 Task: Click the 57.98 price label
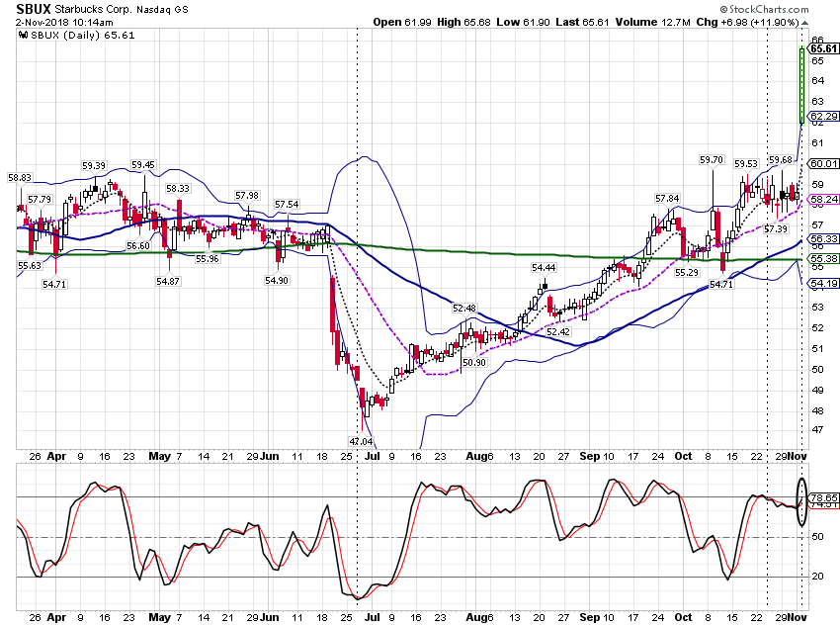[x=246, y=196]
